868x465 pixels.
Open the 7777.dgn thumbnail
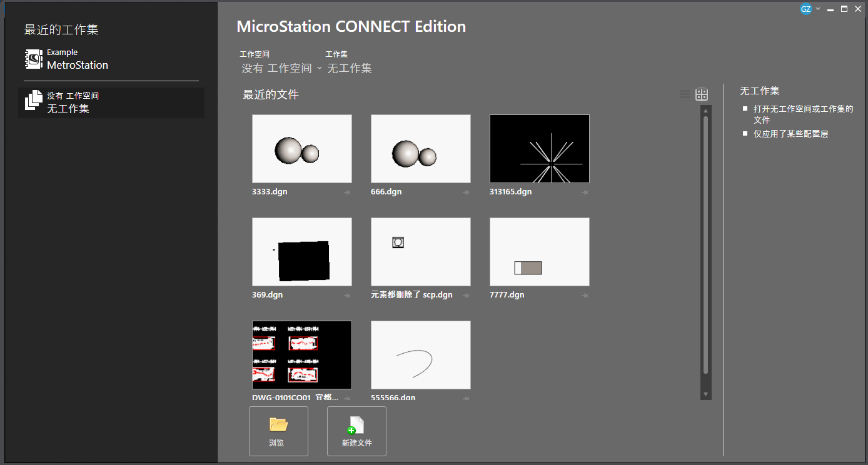(540, 252)
